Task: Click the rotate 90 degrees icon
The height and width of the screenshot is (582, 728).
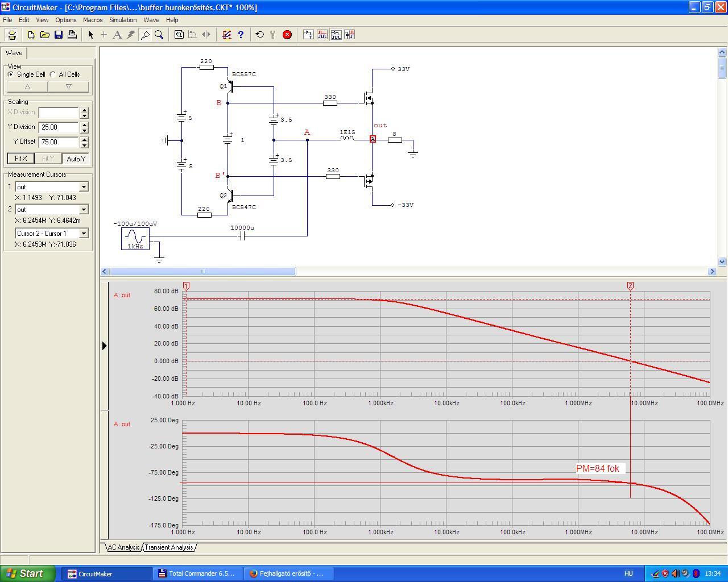Action: [193, 35]
